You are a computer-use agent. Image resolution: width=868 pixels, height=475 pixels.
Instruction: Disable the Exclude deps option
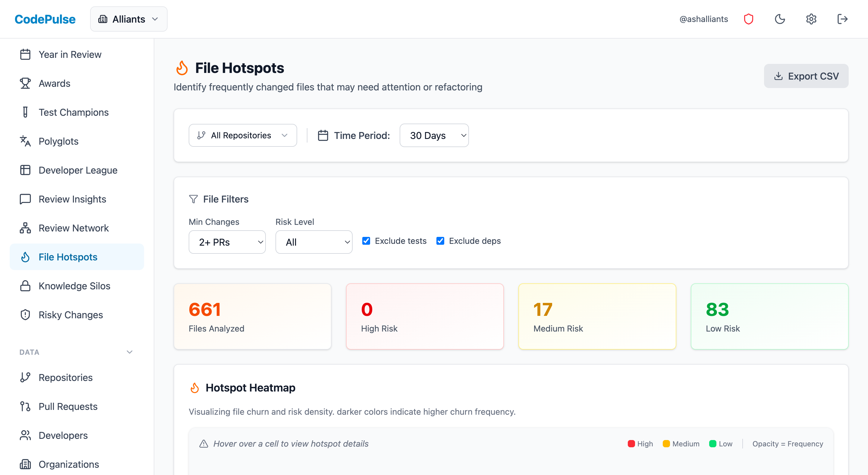point(440,241)
